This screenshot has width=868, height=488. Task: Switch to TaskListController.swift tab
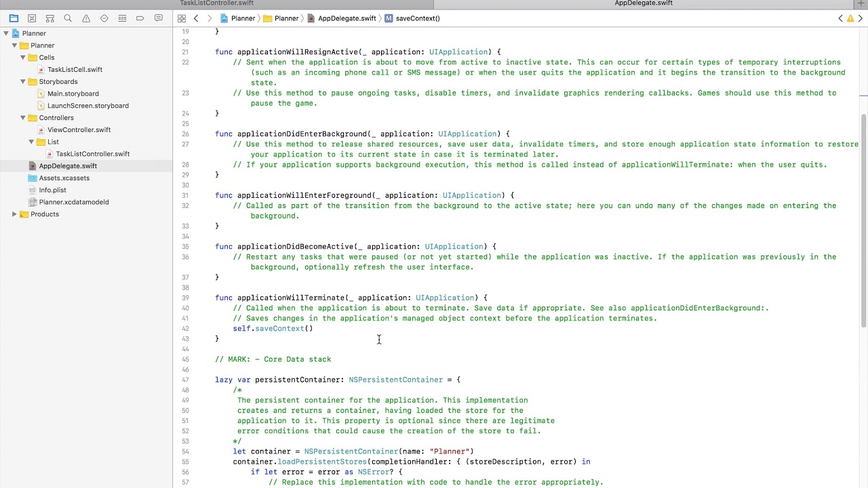pyautogui.click(x=216, y=3)
